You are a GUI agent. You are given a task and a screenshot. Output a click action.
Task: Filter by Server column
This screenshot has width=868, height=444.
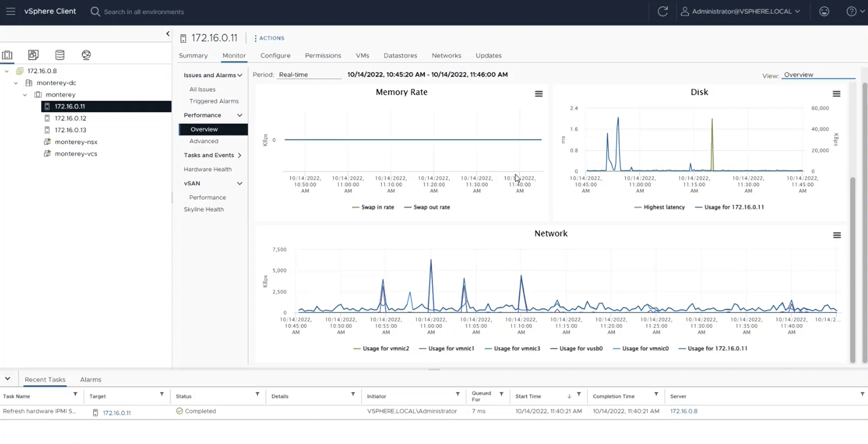(x=862, y=394)
